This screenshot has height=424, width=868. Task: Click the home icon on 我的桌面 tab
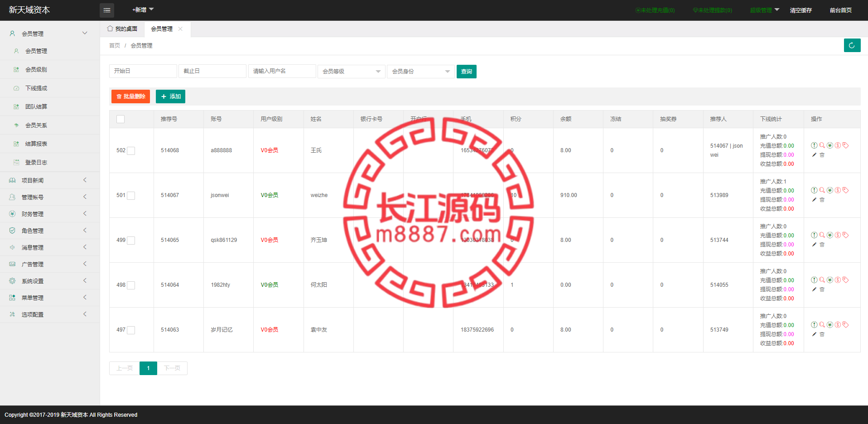coord(110,29)
